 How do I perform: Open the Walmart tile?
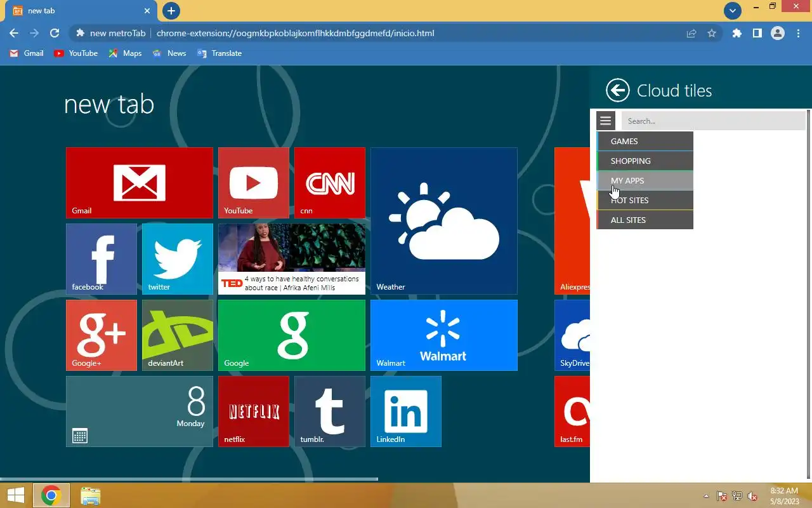click(444, 335)
